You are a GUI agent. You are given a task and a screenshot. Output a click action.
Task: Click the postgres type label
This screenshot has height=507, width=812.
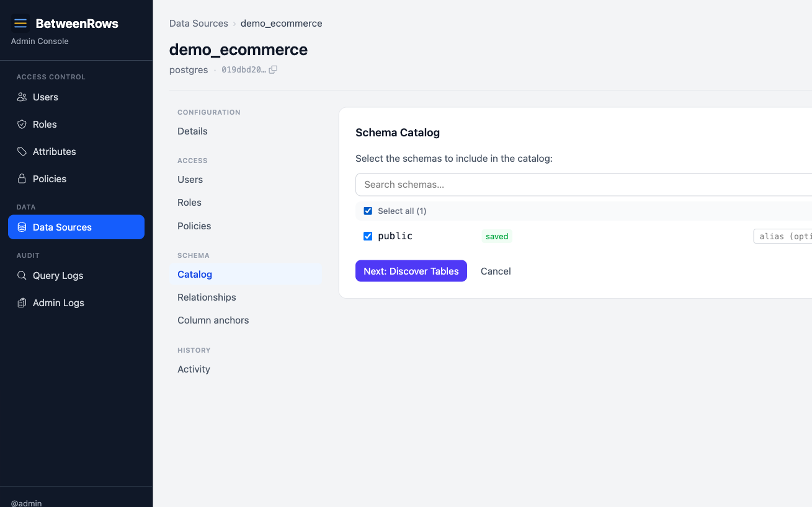pos(189,70)
